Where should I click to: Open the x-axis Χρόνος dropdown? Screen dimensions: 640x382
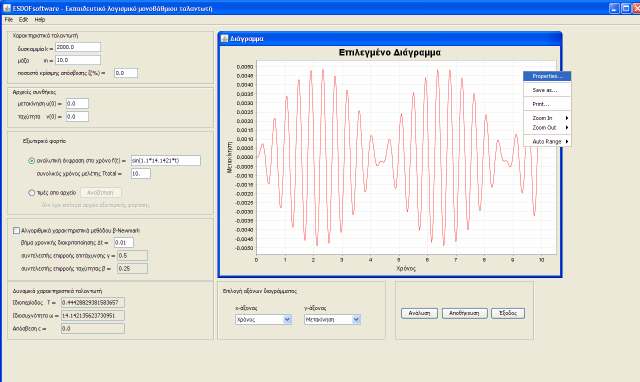[263, 320]
